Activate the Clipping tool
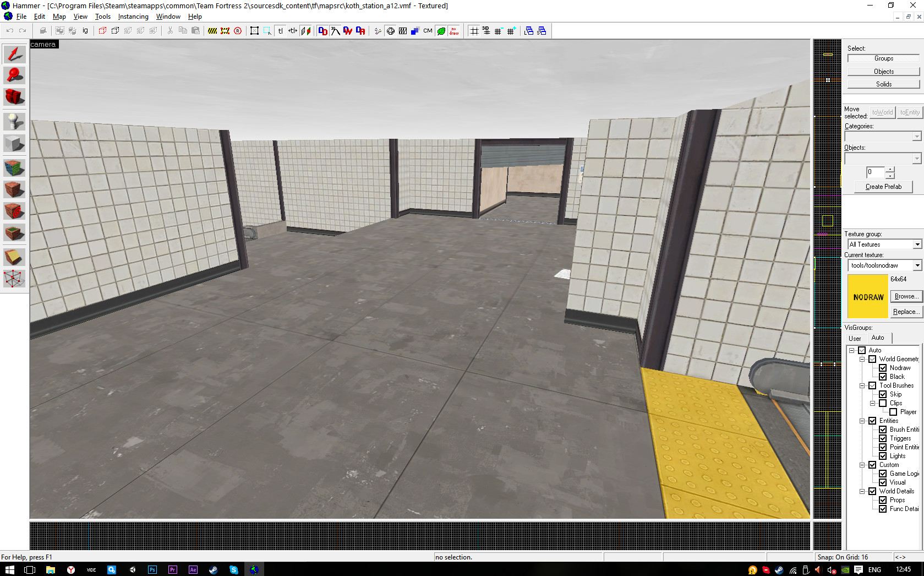This screenshot has height=576, width=924. (x=14, y=257)
